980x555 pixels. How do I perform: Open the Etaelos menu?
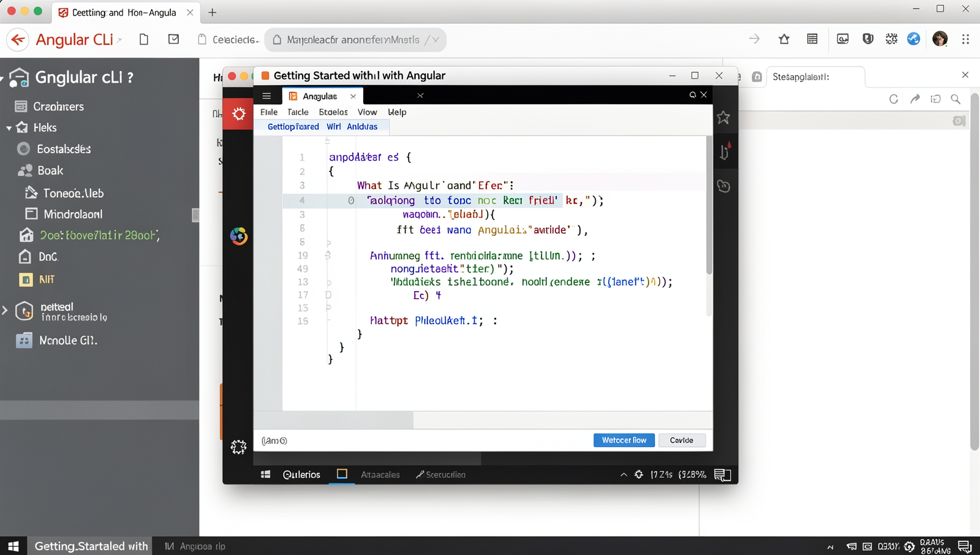click(333, 112)
